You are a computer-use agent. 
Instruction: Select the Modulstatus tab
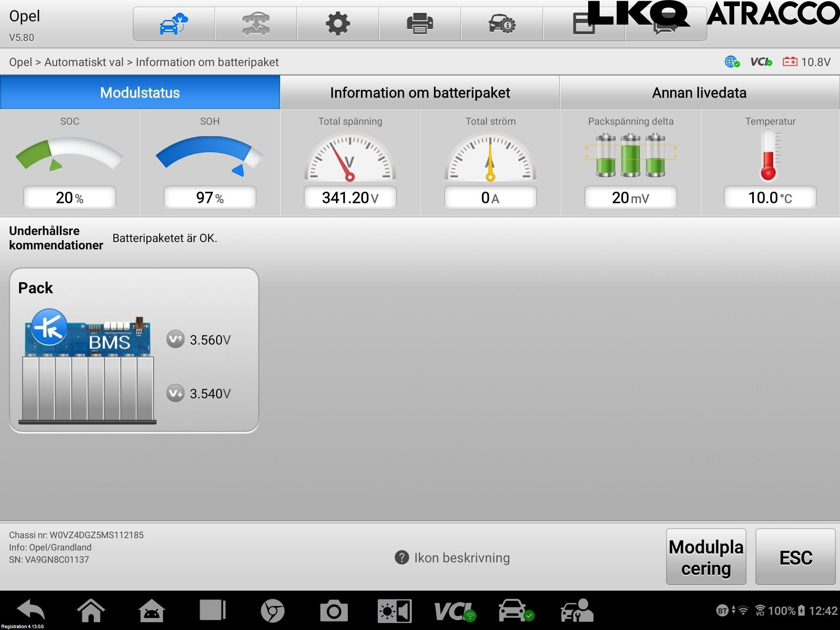click(140, 92)
